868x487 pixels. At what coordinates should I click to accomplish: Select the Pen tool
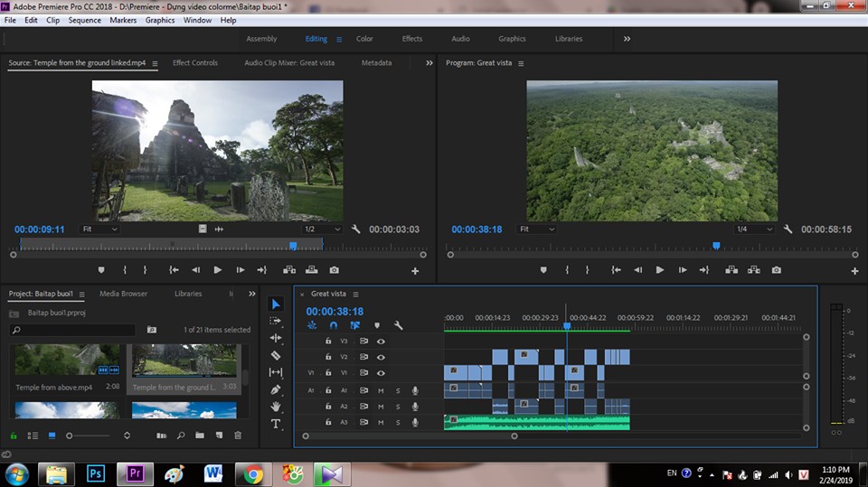coord(276,389)
